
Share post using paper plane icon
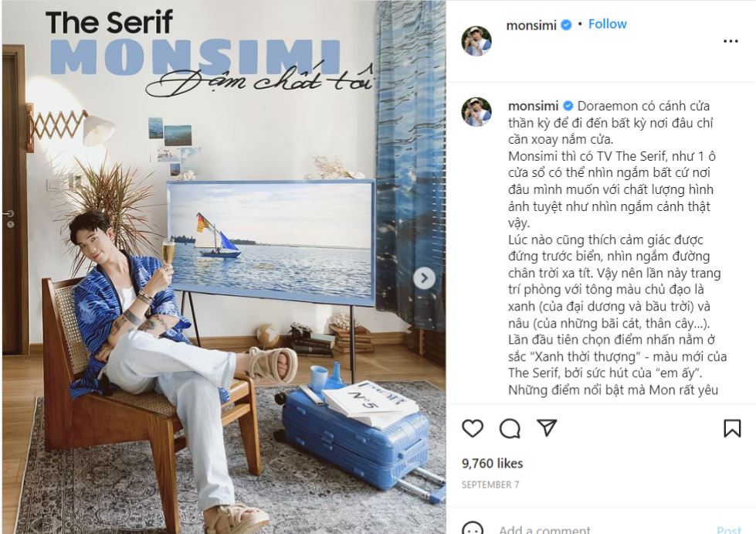pos(547,428)
